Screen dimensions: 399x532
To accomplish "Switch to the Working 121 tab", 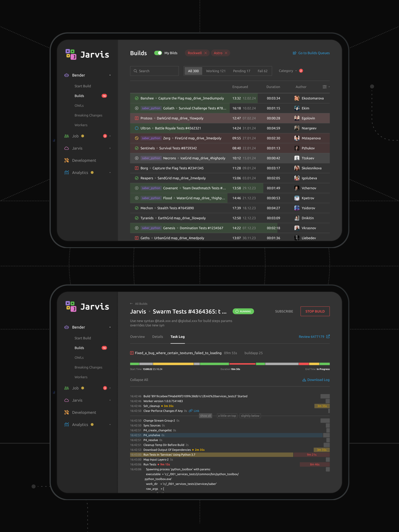I will pos(215,71).
